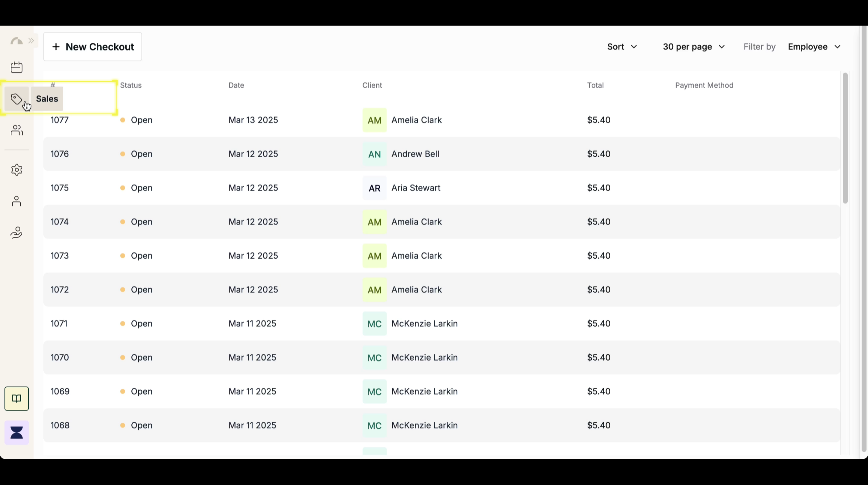Open the Employee filter dropdown
Image resolution: width=868 pixels, height=485 pixels.
click(x=814, y=47)
